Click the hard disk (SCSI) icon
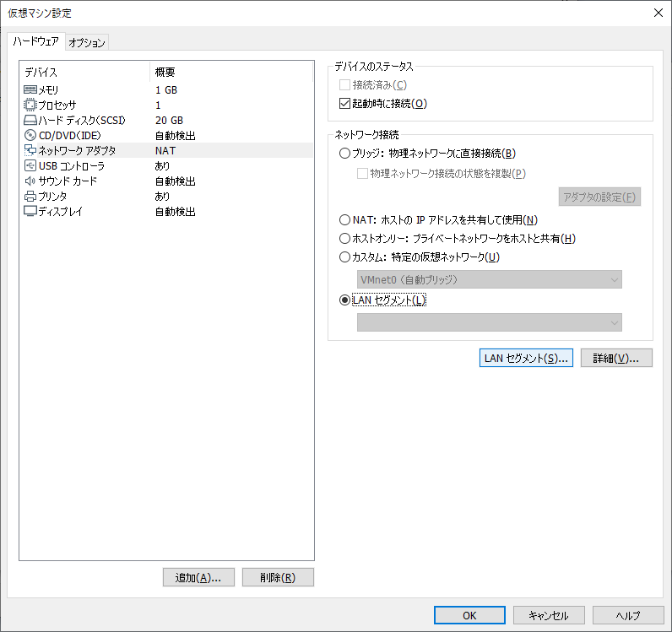The width and height of the screenshot is (672, 632). pyautogui.click(x=30, y=120)
